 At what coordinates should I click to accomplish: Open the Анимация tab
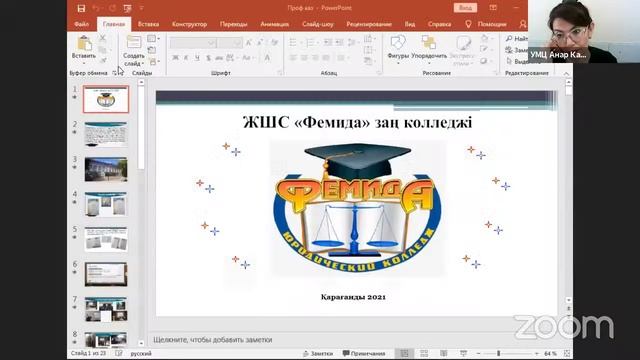pyautogui.click(x=275, y=24)
